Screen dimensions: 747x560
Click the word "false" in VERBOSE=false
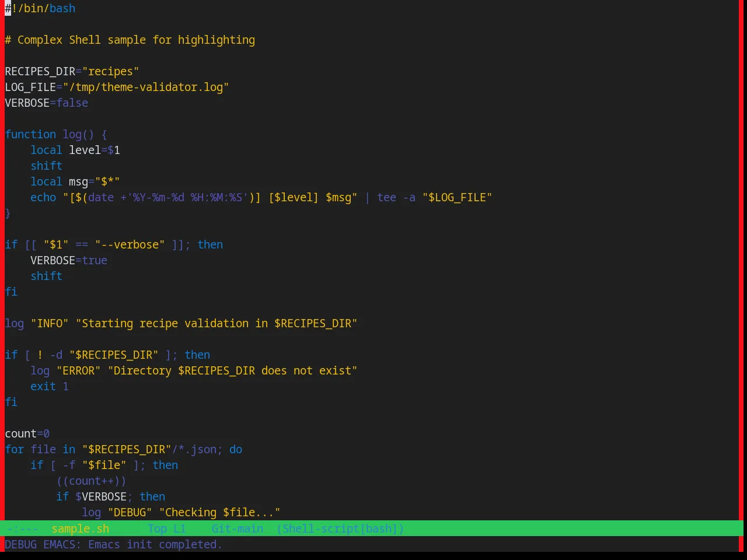pos(72,103)
